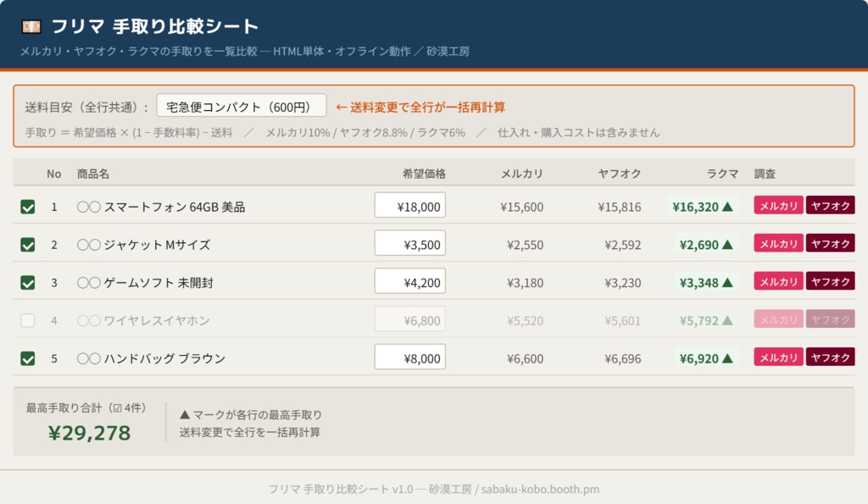Click the ラクマ column header

723,173
